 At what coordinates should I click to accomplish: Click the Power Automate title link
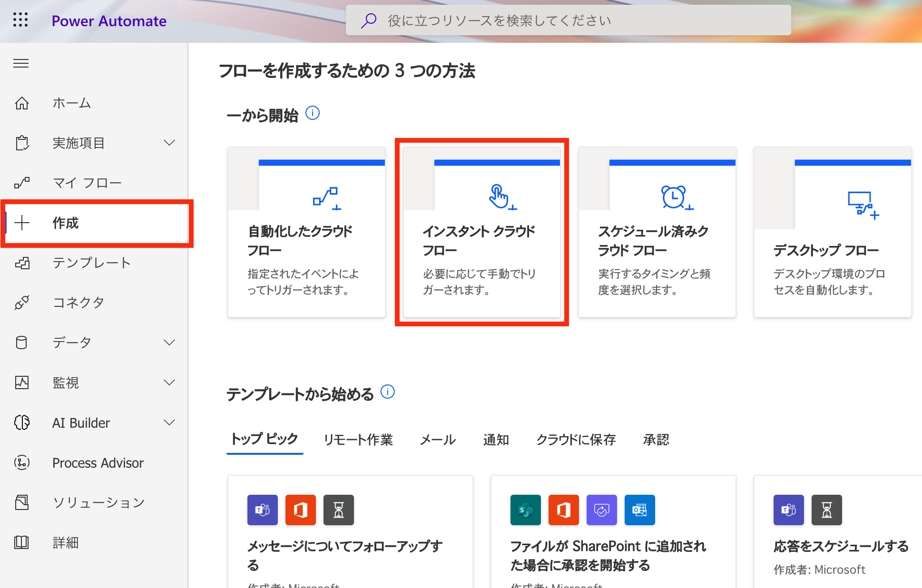point(109,21)
